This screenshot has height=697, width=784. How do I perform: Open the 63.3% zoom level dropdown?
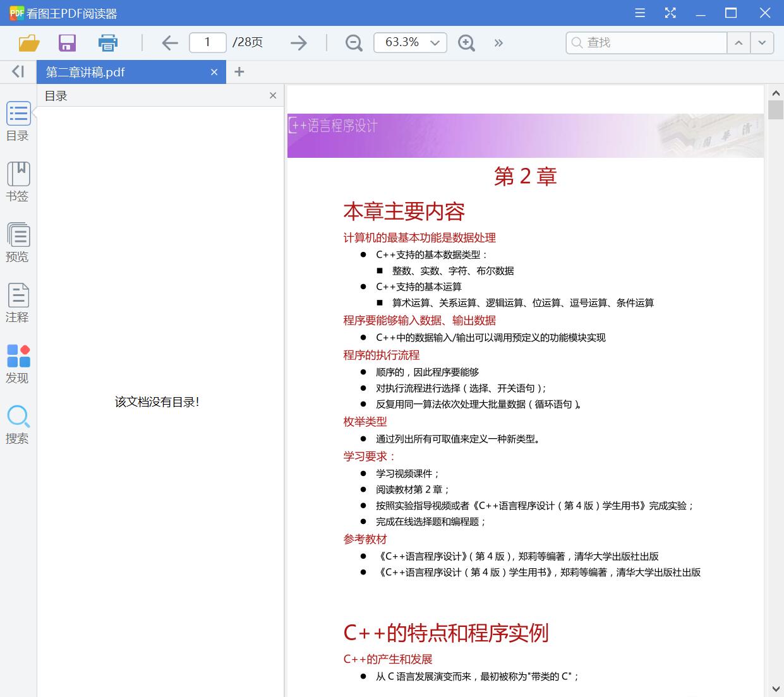coord(410,42)
